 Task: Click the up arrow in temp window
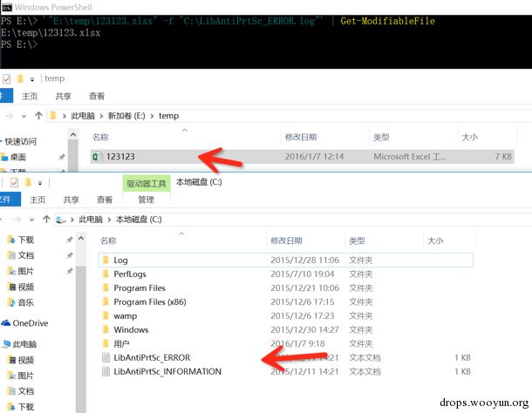38,116
